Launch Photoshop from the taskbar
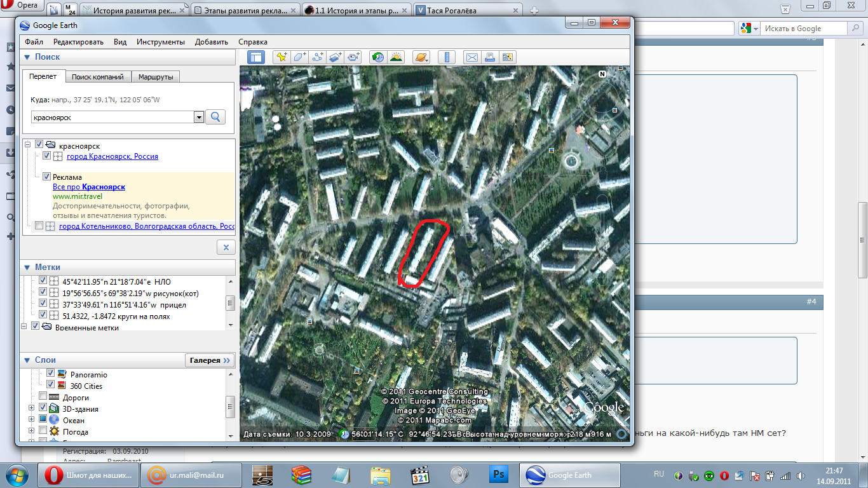The image size is (868, 488). coord(499,475)
